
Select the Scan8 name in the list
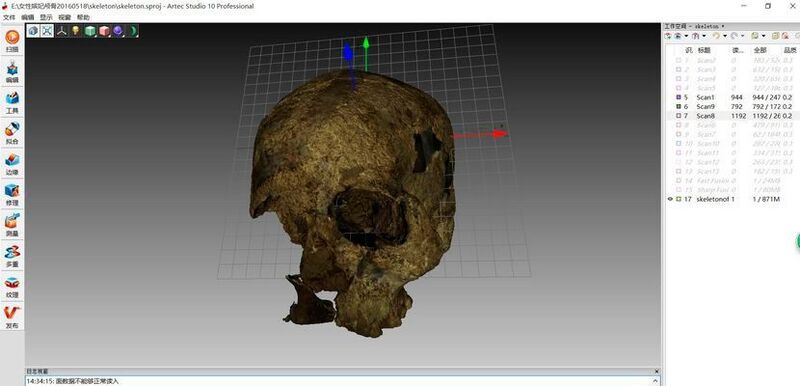706,116
